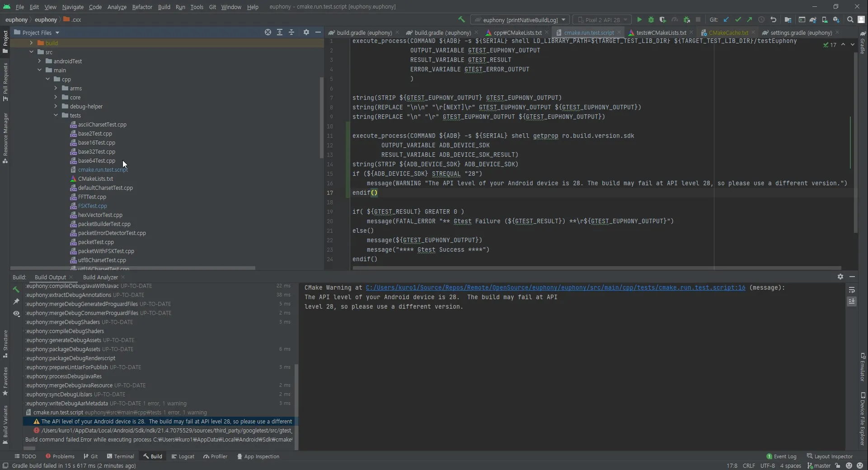
Task: Toggle soft-wrap in build output console
Action: pyautogui.click(x=852, y=290)
